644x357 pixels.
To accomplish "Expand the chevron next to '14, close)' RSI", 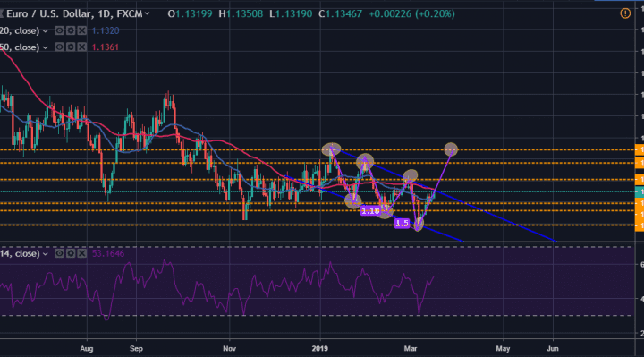I will click(46, 254).
